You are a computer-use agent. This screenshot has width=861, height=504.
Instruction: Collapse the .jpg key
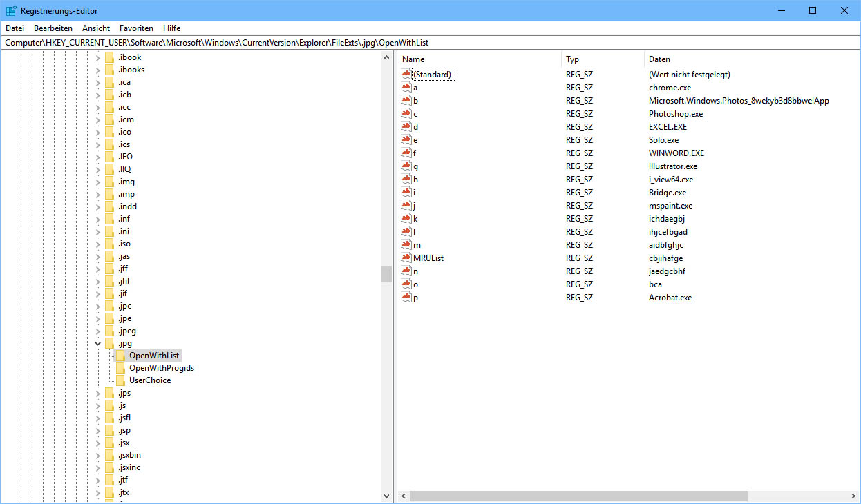pos(98,343)
